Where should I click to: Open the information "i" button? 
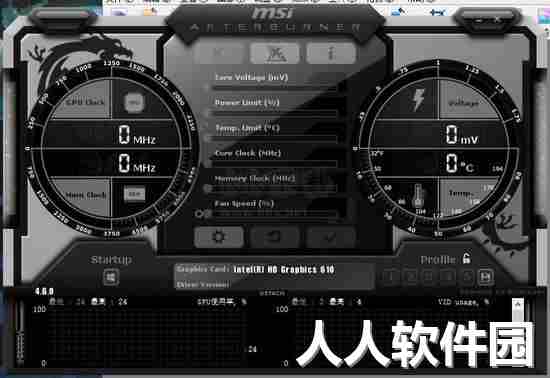(x=331, y=53)
